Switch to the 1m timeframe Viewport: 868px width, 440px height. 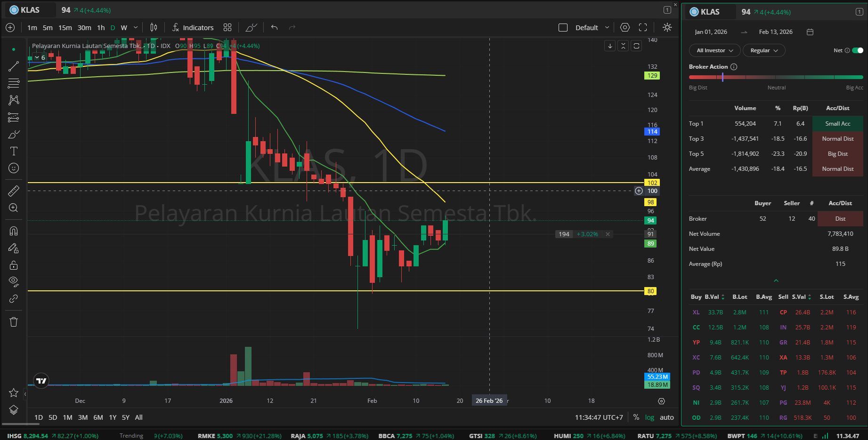pyautogui.click(x=32, y=28)
